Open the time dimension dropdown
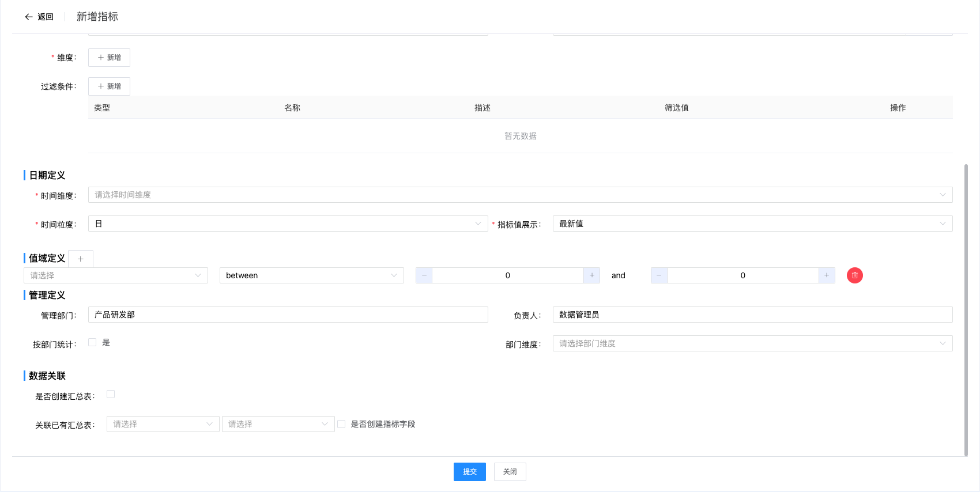 coord(519,195)
